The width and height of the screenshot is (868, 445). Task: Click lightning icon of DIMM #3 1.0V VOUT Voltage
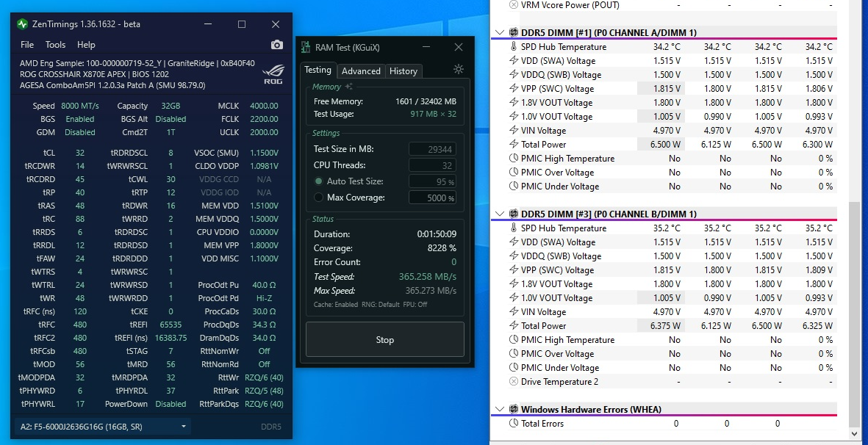click(x=513, y=298)
